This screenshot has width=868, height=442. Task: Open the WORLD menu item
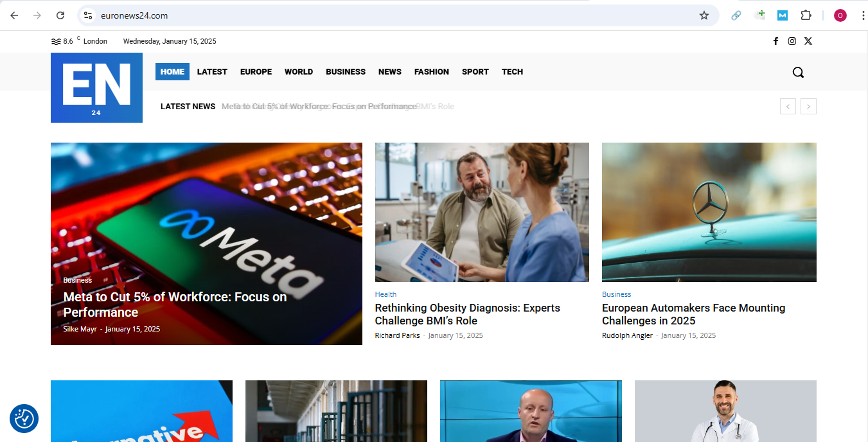[x=299, y=72]
